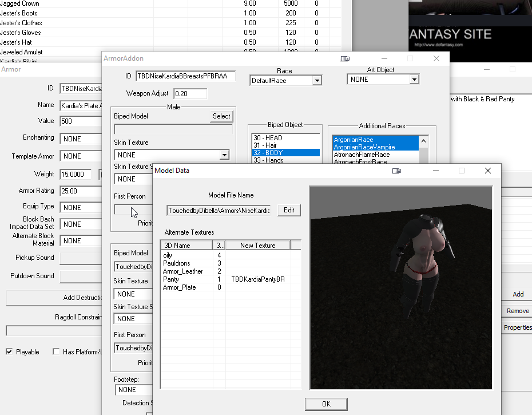Select the Armor_Plate row

[231, 287]
